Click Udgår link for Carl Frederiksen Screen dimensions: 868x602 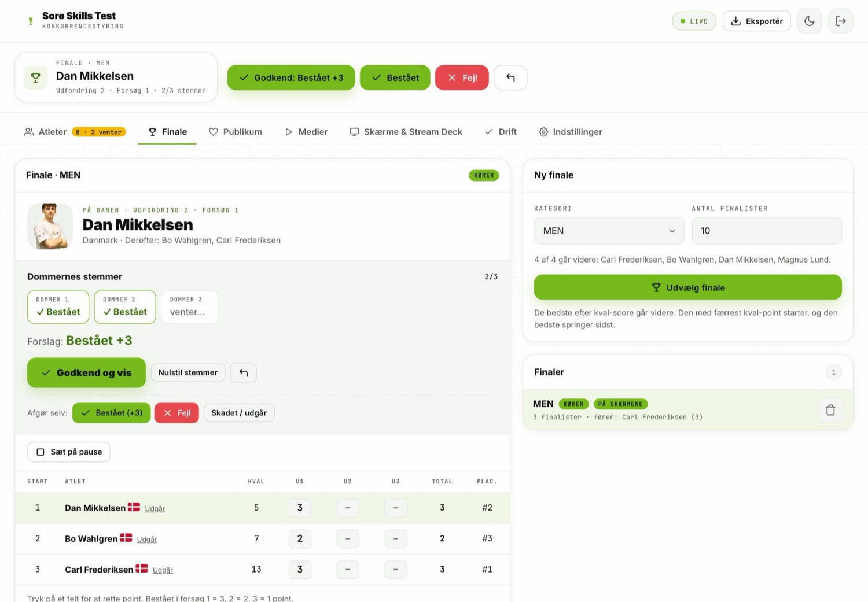tap(163, 570)
